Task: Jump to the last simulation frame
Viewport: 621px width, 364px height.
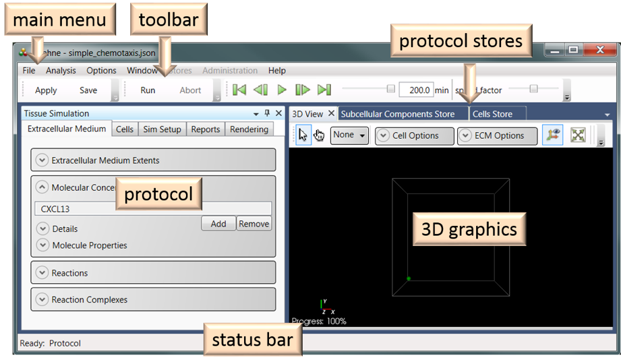Action: pyautogui.click(x=324, y=90)
